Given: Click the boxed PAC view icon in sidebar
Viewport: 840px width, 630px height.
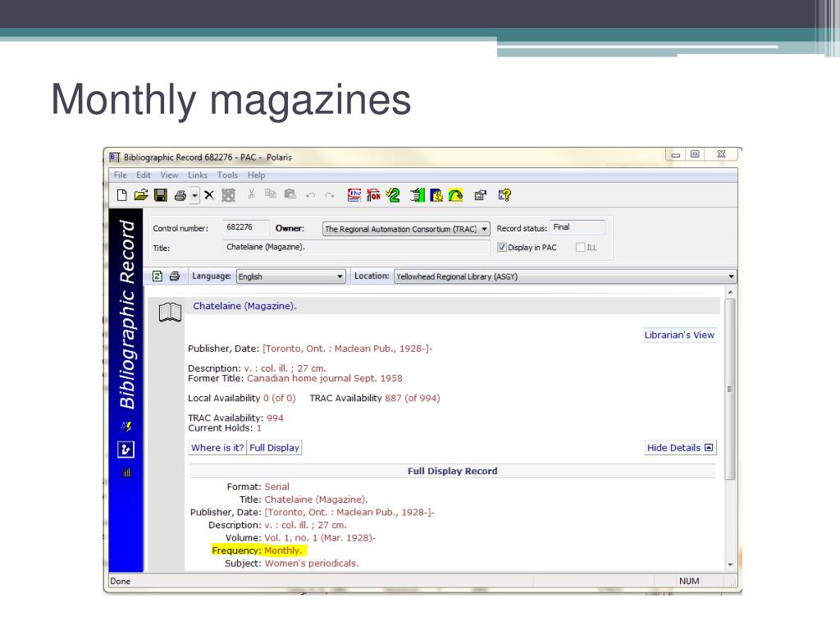Looking at the screenshot, I should click(x=126, y=449).
